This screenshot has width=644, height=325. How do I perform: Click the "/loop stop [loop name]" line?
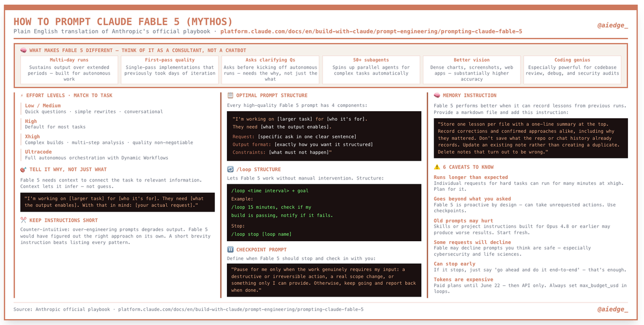tap(261, 234)
